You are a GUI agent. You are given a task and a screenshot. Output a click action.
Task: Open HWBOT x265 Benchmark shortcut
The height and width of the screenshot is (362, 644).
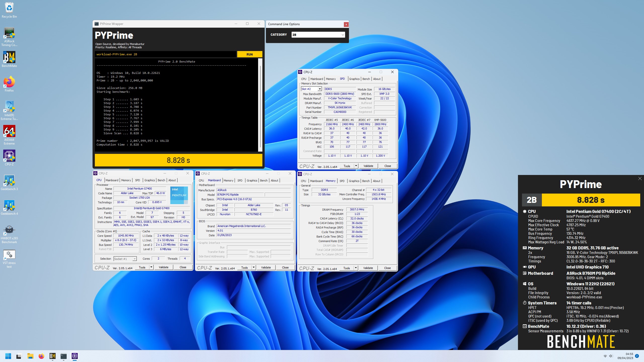tap(9, 234)
